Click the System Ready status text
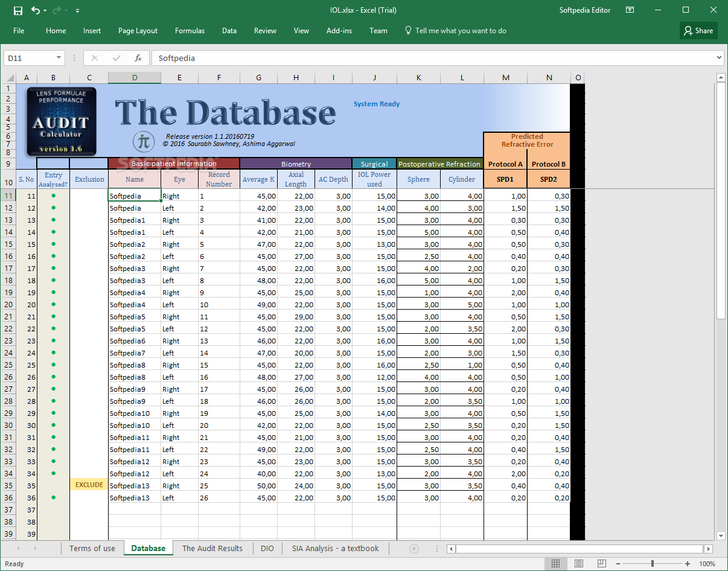Image resolution: width=728 pixels, height=571 pixels. (x=377, y=104)
